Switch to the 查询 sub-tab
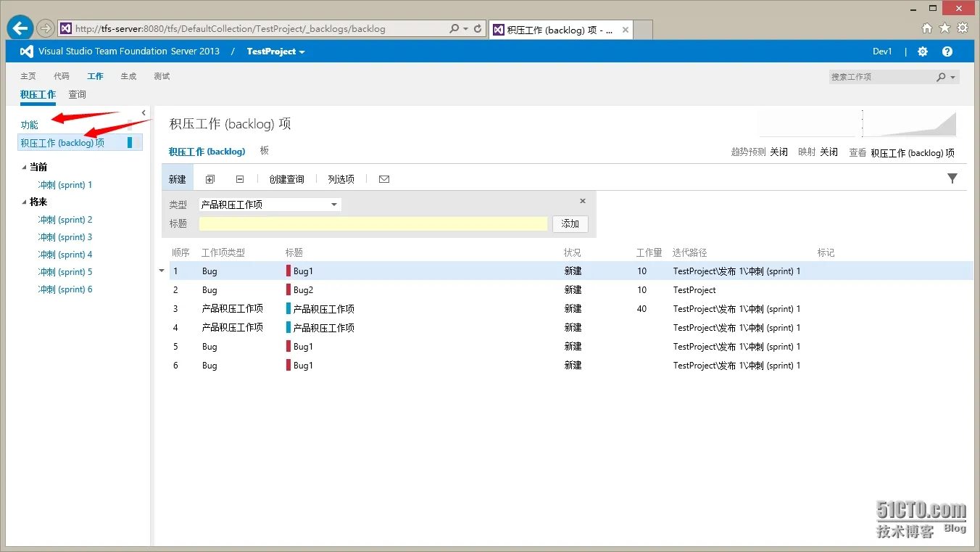 78,94
